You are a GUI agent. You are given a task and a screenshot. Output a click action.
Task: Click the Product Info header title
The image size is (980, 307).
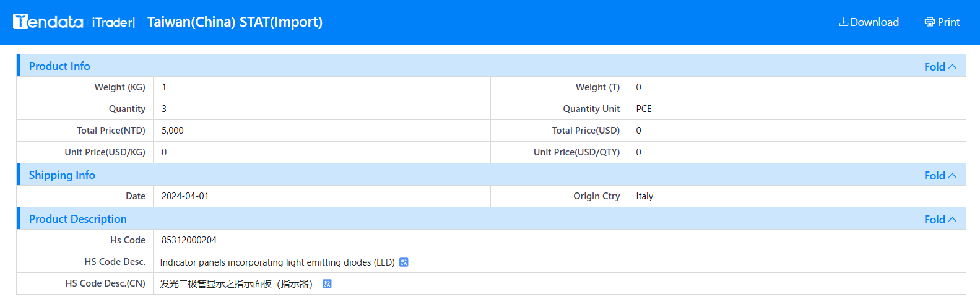coord(59,66)
